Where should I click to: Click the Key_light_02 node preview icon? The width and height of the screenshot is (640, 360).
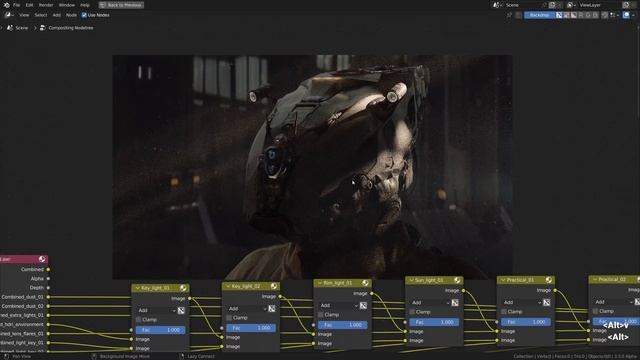tap(274, 286)
